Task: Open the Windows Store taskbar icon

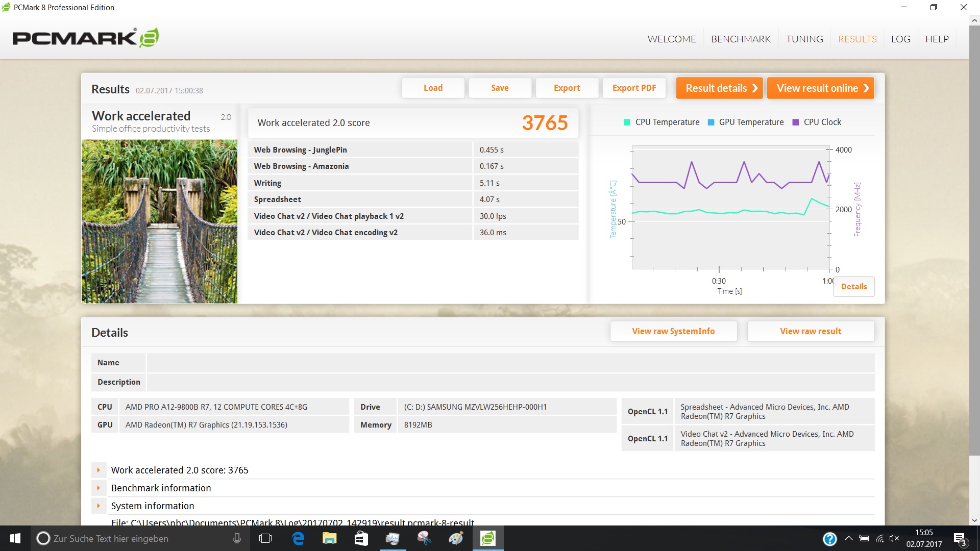Action: point(361,538)
